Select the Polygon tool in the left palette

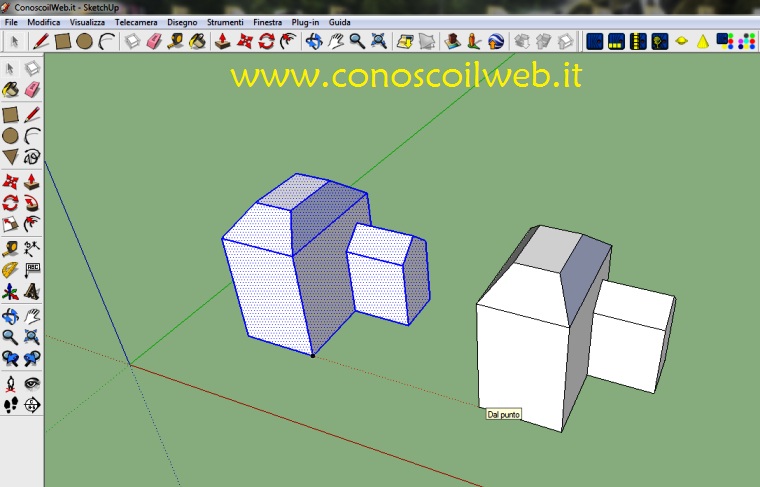(10, 157)
